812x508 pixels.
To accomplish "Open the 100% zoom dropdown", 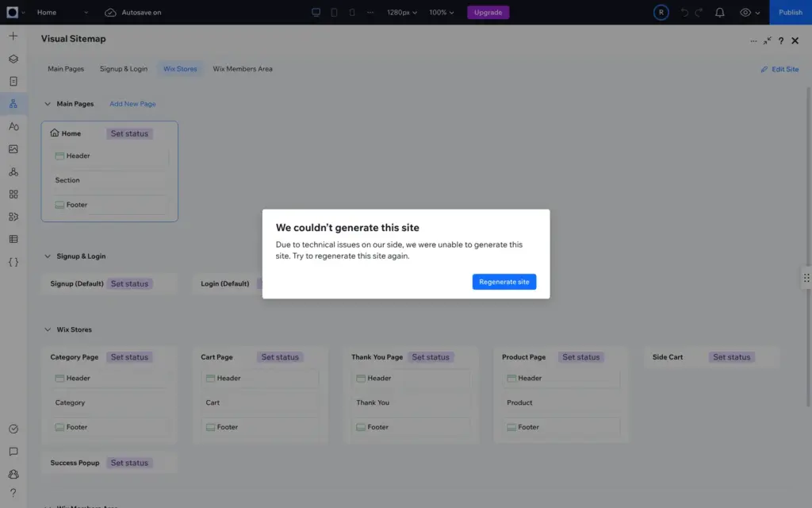I will click(441, 13).
